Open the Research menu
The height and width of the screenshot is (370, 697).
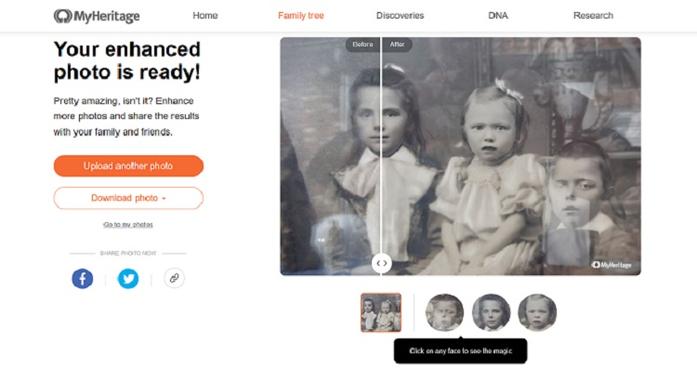click(593, 16)
